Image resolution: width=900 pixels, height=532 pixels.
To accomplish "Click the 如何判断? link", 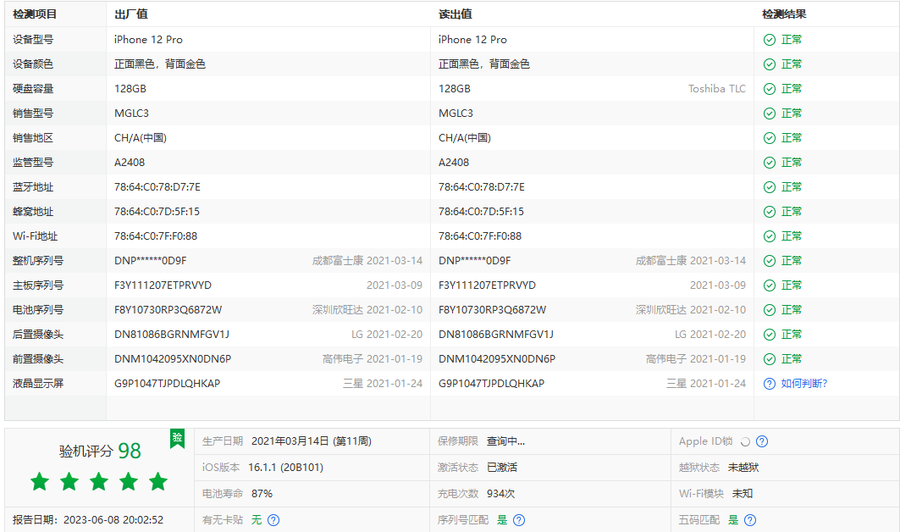I will point(804,383).
